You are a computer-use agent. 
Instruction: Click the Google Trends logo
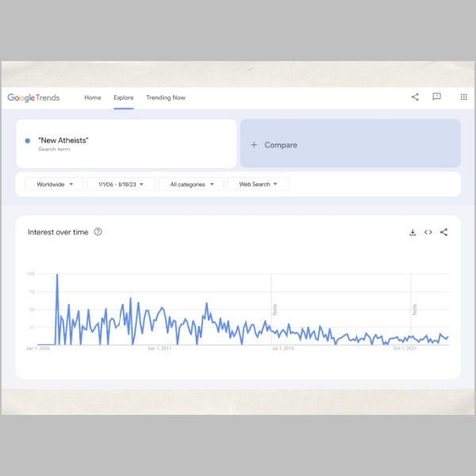[33, 98]
